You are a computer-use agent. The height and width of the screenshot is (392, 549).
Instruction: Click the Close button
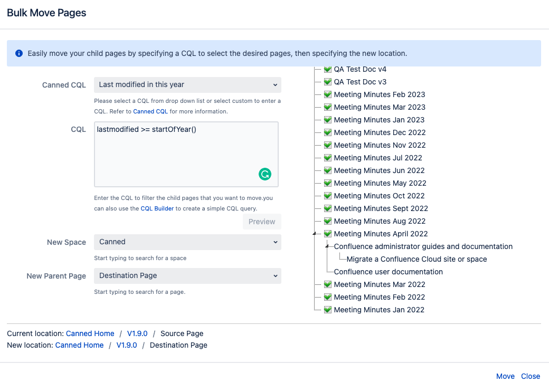(531, 376)
